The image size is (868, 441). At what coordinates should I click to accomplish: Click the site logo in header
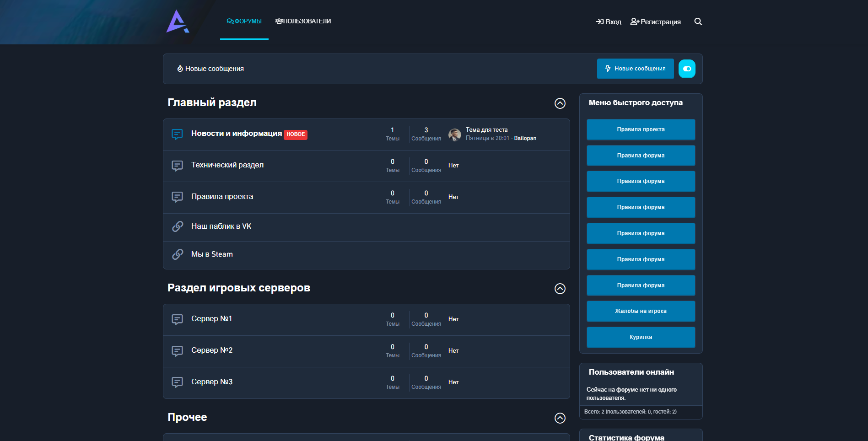coord(178,22)
